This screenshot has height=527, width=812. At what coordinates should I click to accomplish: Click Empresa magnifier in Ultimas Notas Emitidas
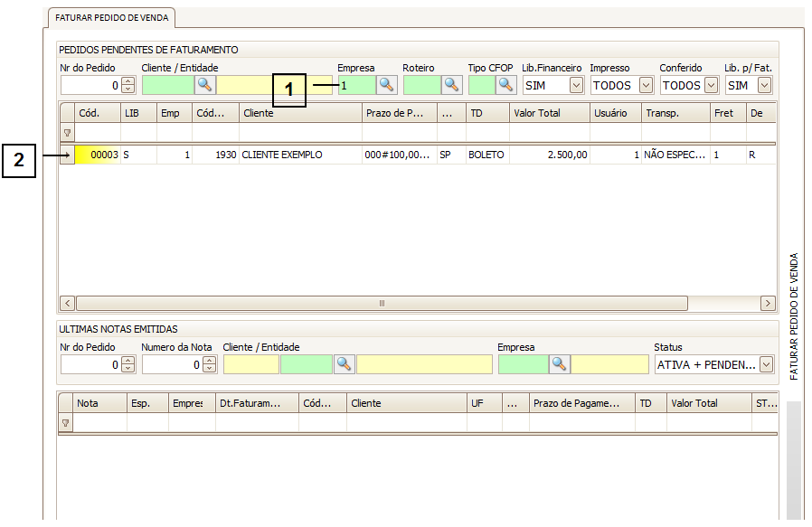pos(560,364)
